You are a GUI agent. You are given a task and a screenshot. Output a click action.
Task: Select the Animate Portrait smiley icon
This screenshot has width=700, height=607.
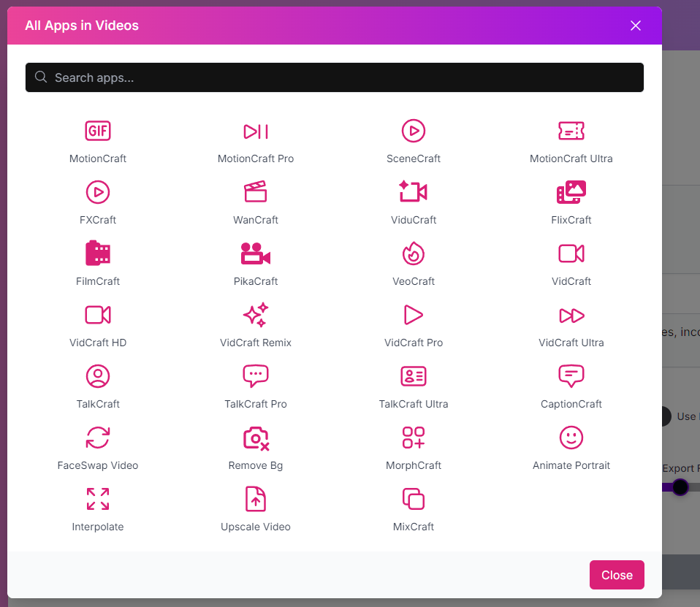pos(571,438)
